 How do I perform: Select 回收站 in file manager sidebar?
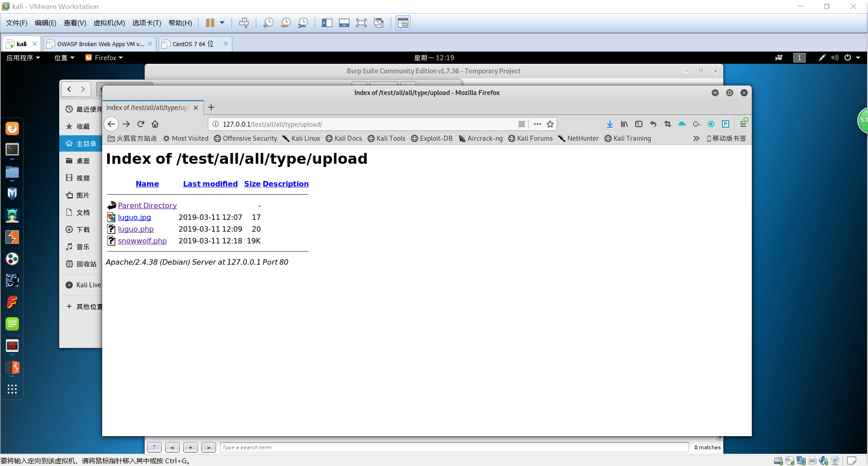[81, 264]
